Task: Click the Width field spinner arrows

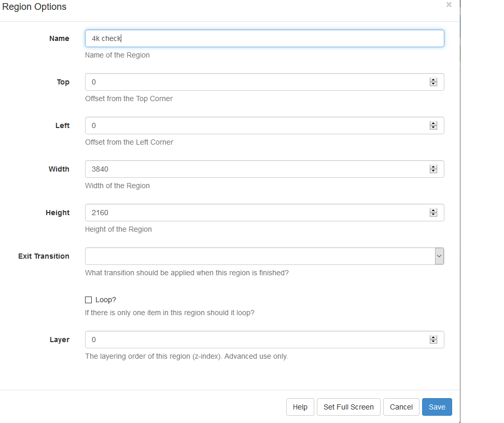Action: (x=433, y=169)
